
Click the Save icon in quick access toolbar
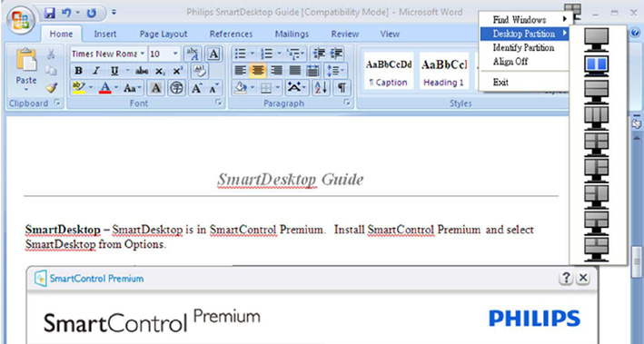click(50, 13)
